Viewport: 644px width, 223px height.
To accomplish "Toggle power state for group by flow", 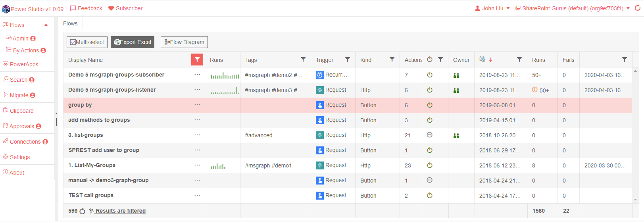I will coord(430,105).
